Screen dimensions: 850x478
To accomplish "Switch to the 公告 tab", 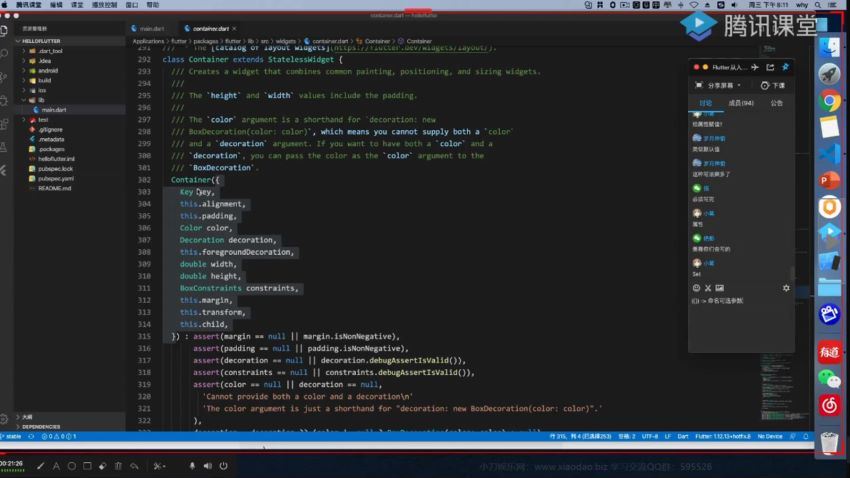I will [776, 102].
